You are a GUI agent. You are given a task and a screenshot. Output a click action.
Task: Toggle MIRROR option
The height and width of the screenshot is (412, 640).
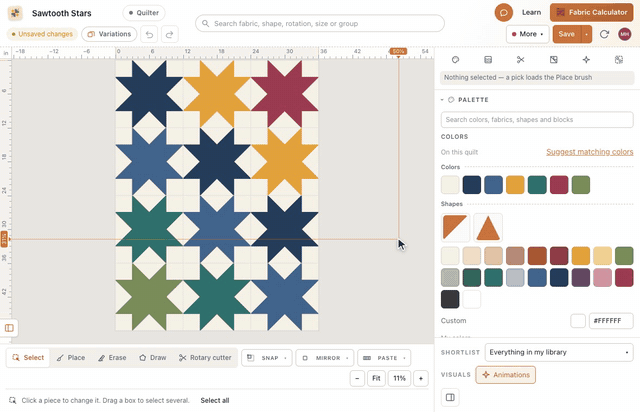(x=322, y=358)
